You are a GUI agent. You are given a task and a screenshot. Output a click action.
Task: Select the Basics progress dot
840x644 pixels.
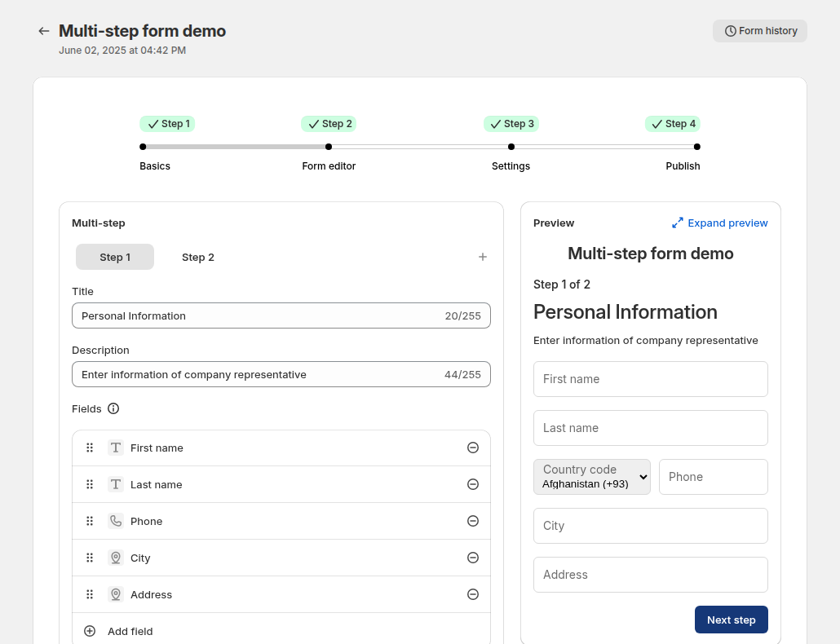point(143,147)
